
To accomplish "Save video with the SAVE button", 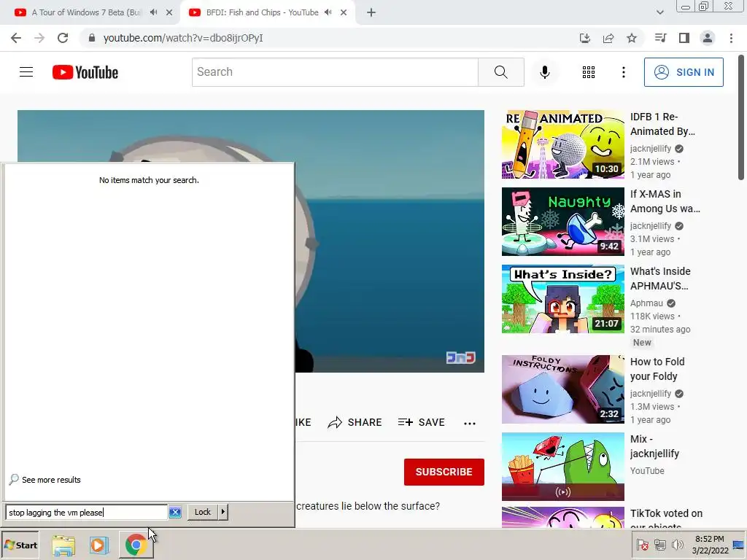I will pyautogui.click(x=421, y=422).
